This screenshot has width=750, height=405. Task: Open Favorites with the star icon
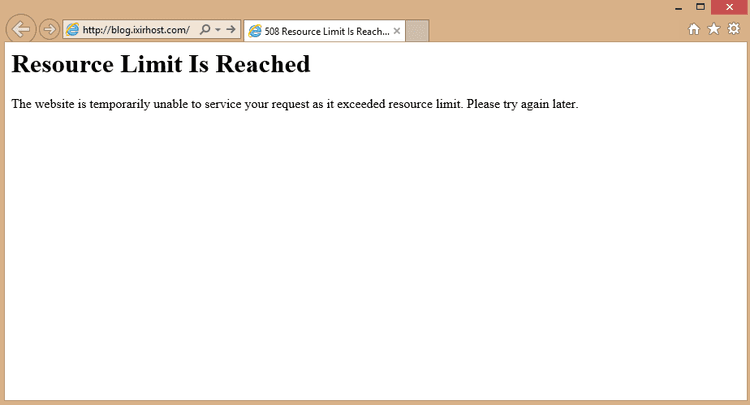[714, 29]
